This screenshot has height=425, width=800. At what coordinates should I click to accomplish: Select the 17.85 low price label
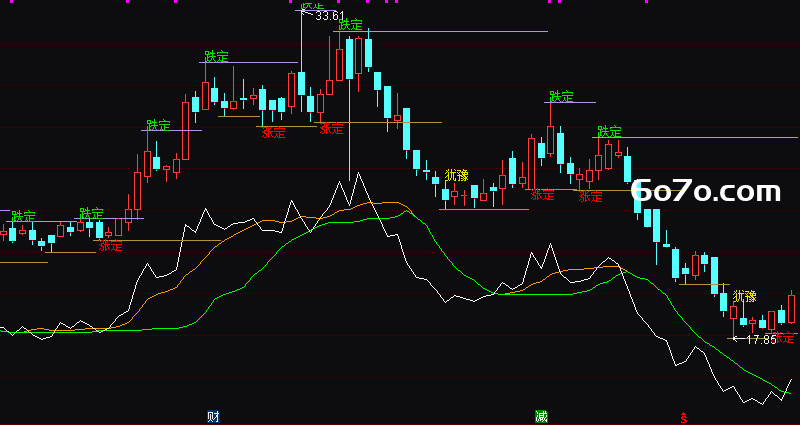pos(761,339)
